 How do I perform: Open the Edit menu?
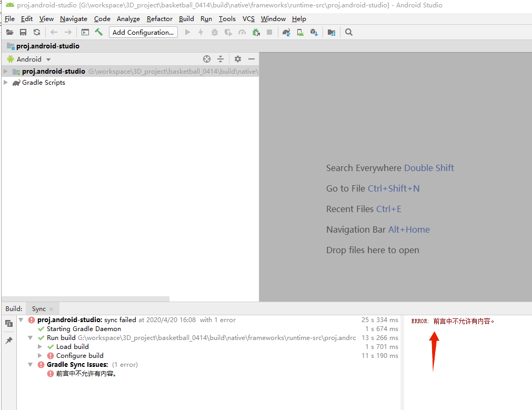(x=27, y=18)
